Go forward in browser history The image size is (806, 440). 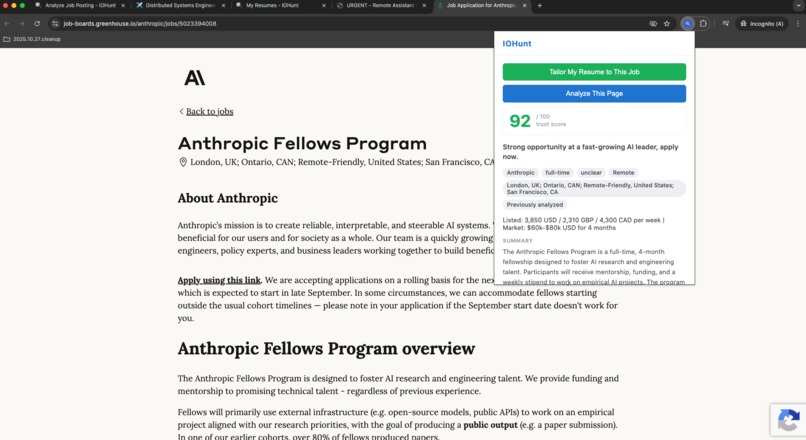point(22,24)
